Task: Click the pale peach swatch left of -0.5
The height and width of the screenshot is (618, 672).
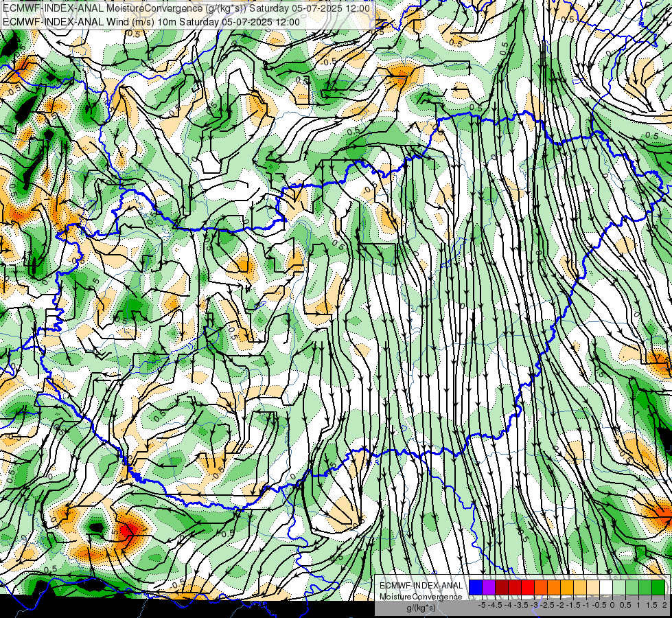Action: (x=593, y=587)
